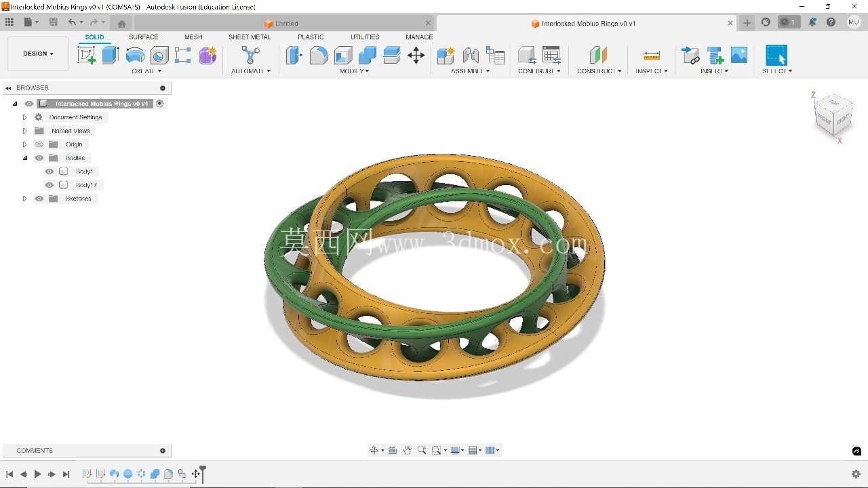This screenshot has height=488, width=868.
Task: Select the Combine tool
Action: [x=368, y=55]
